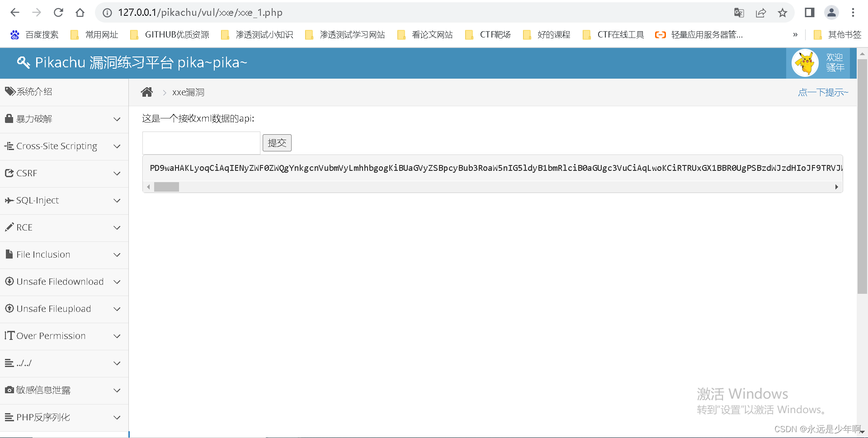Click Over Permission text-height icon
This screenshot has width=868, height=438.
pos(9,335)
